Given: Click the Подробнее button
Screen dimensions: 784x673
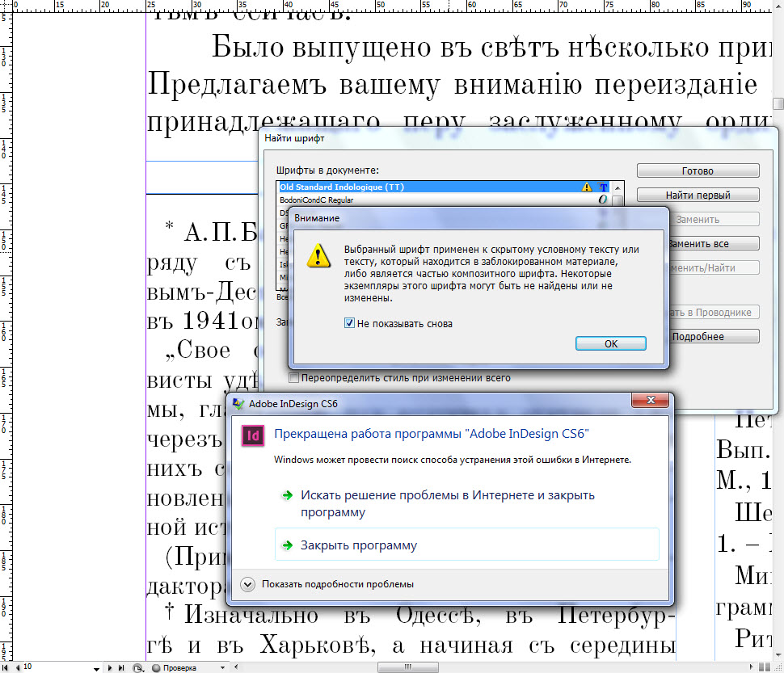Looking at the screenshot, I should 714,337.
